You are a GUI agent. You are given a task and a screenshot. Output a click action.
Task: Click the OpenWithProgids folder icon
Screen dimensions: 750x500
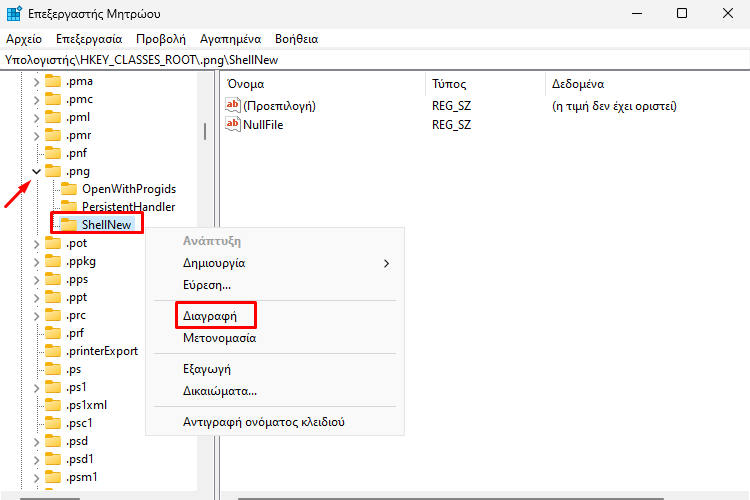pos(69,189)
